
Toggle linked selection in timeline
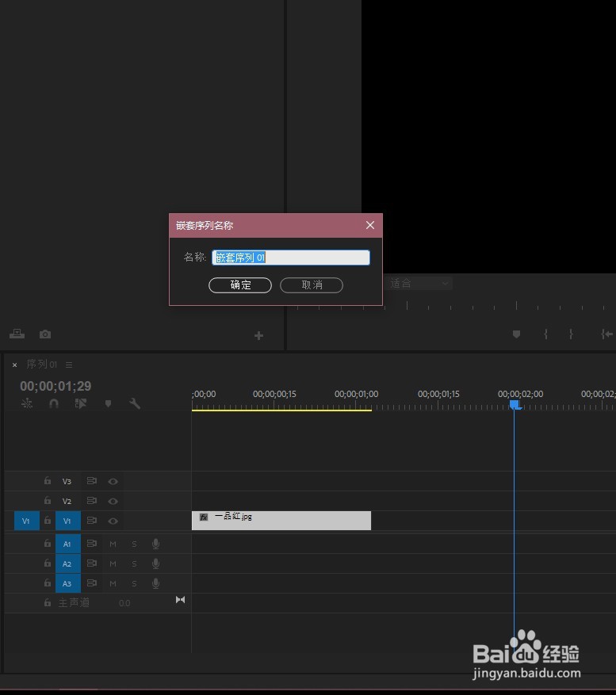point(81,403)
